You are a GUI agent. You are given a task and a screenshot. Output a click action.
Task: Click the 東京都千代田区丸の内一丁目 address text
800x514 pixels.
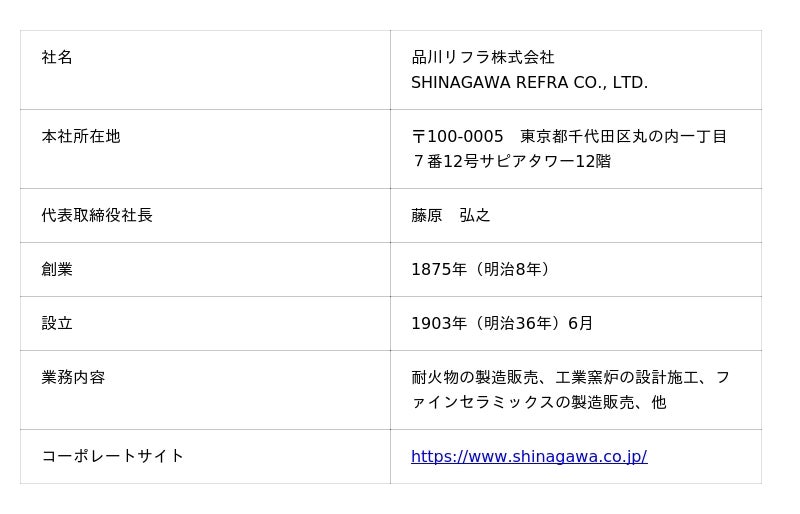623,137
